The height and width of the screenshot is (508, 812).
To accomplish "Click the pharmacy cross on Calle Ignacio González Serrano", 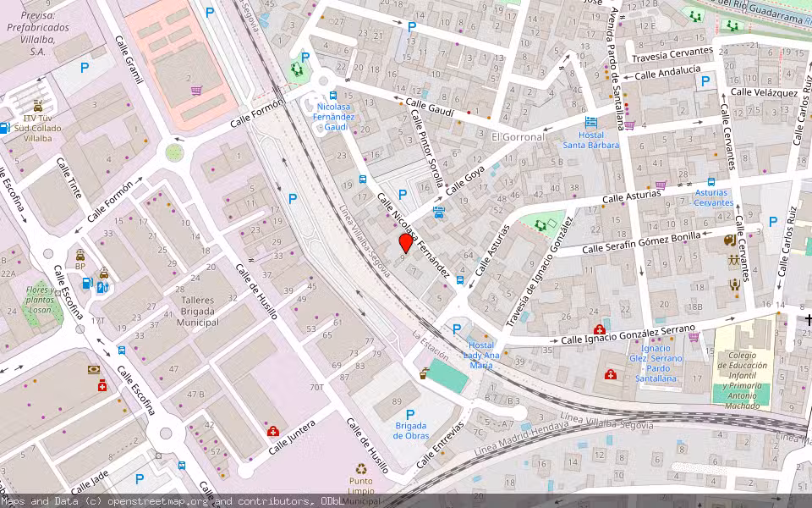I will (x=600, y=330).
